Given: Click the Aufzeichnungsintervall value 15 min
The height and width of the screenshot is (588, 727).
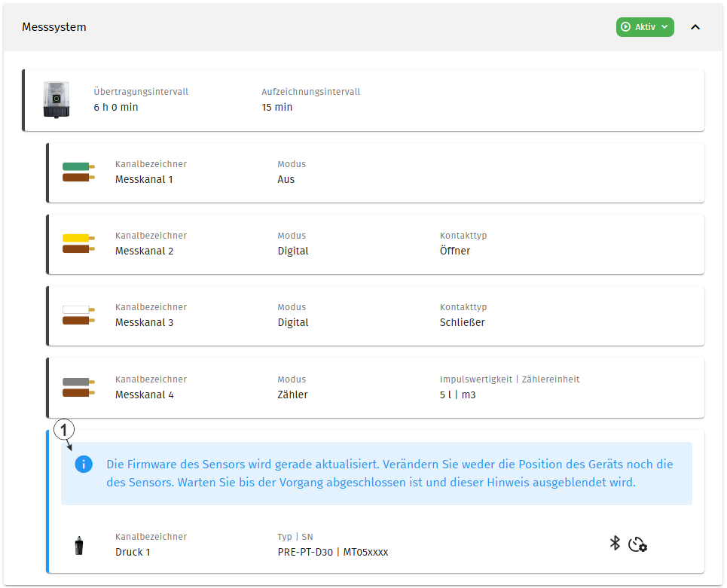Looking at the screenshot, I should tap(276, 107).
